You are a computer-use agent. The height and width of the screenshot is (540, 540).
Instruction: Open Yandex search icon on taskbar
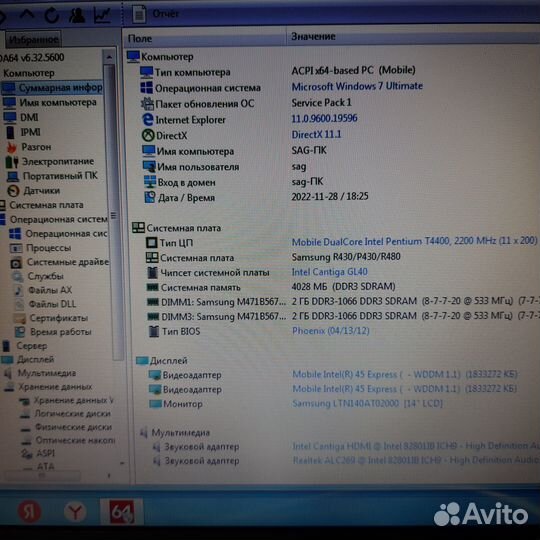point(29,511)
